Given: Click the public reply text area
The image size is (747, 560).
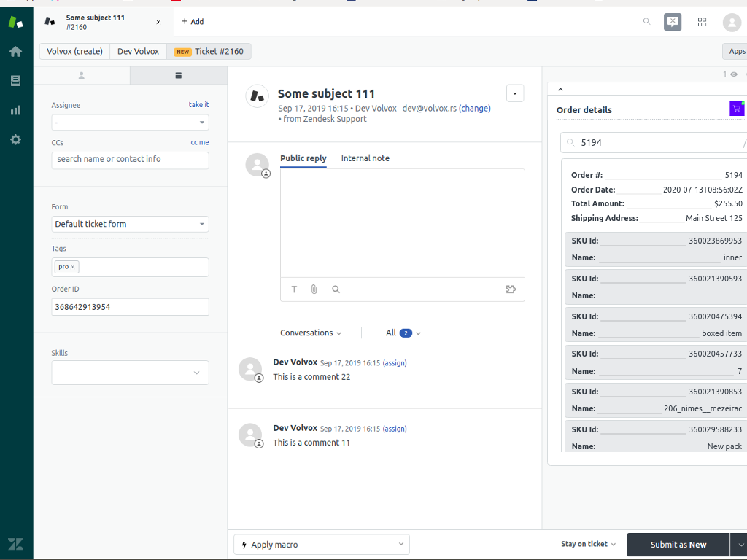Looking at the screenshot, I should tap(403, 223).
